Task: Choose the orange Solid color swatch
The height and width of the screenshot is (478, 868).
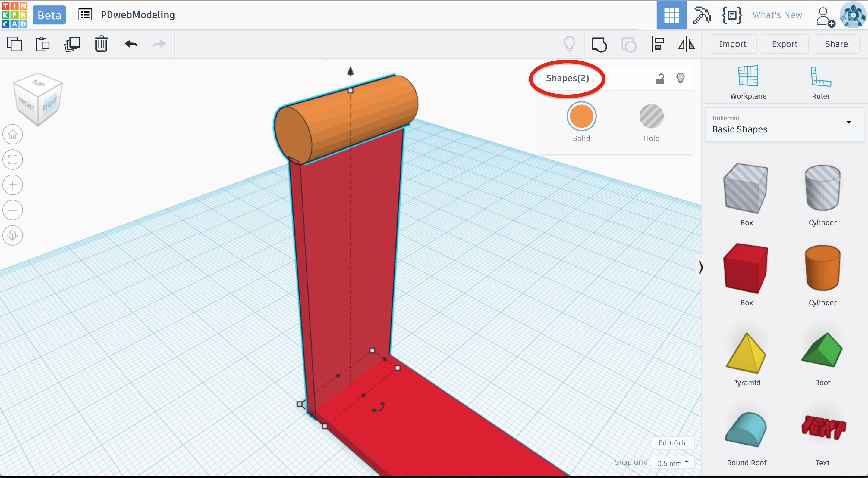Action: click(581, 116)
